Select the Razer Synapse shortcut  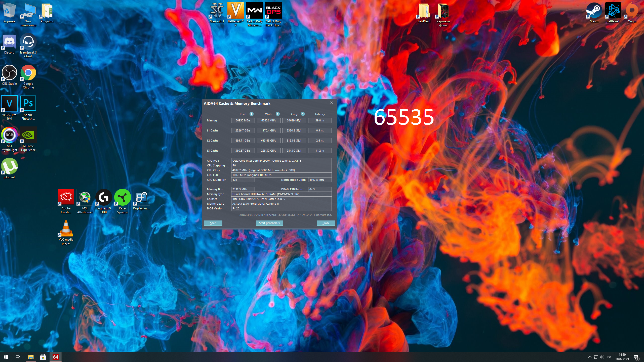coord(123,198)
